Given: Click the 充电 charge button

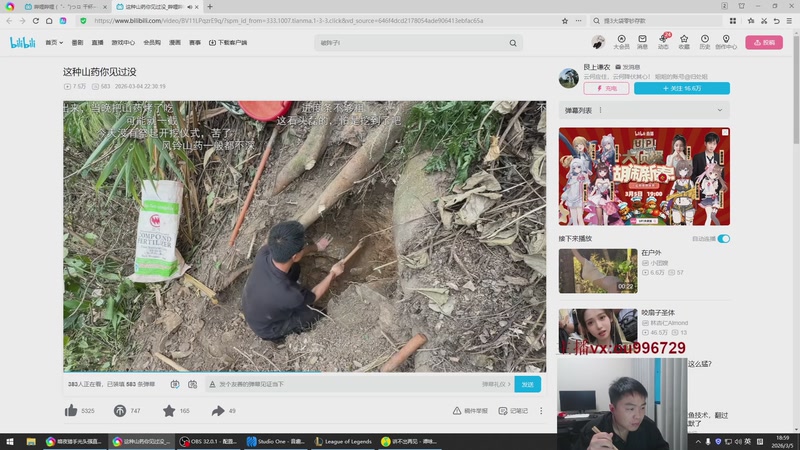Looking at the screenshot, I should pyautogui.click(x=606, y=88).
